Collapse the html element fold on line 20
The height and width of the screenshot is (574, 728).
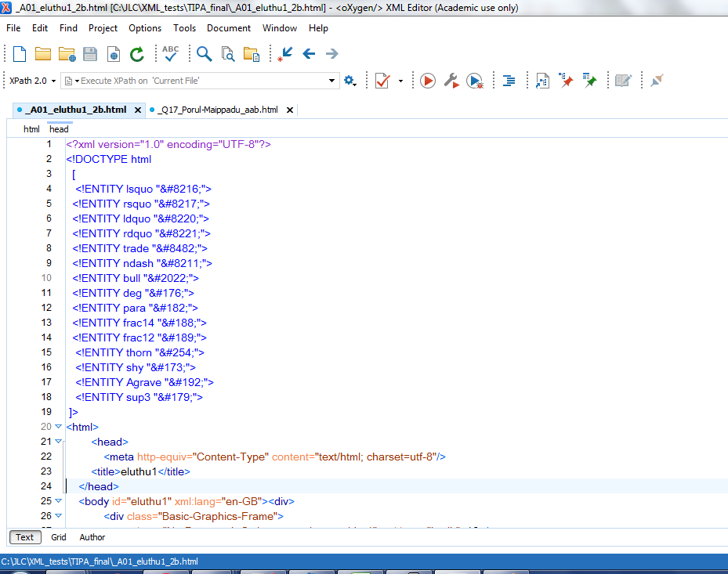(58, 427)
